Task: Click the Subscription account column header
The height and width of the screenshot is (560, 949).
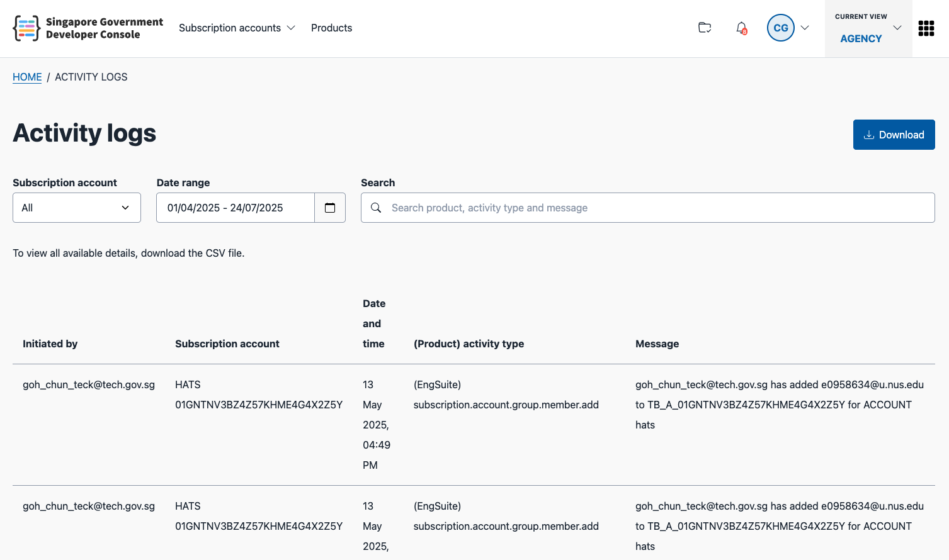Action: click(227, 344)
